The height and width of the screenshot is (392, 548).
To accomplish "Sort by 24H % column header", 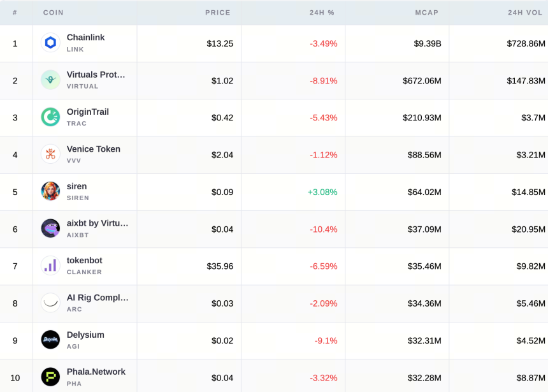I will [322, 13].
